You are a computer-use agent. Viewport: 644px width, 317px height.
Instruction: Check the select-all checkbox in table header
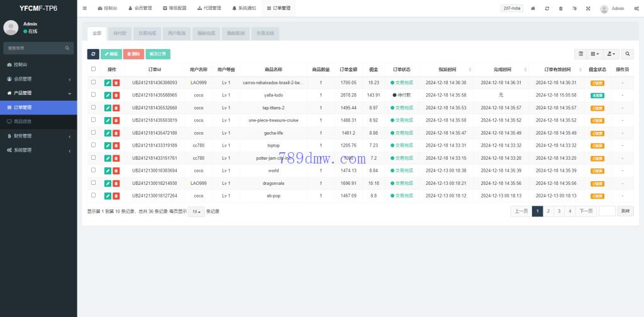pos(94,69)
